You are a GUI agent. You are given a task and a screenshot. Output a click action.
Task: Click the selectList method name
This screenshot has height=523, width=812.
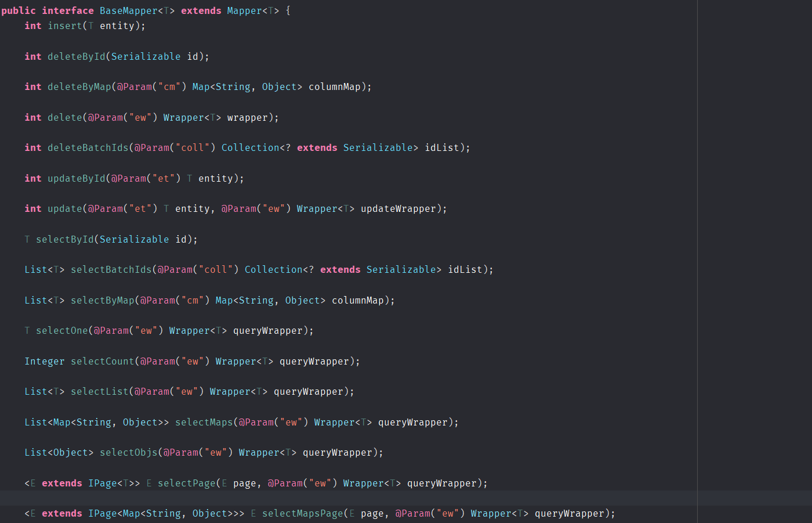[100, 391]
